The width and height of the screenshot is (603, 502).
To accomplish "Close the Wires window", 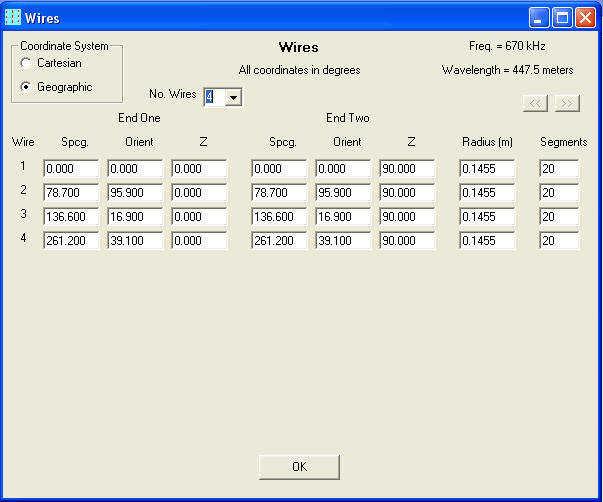I will coord(585,18).
